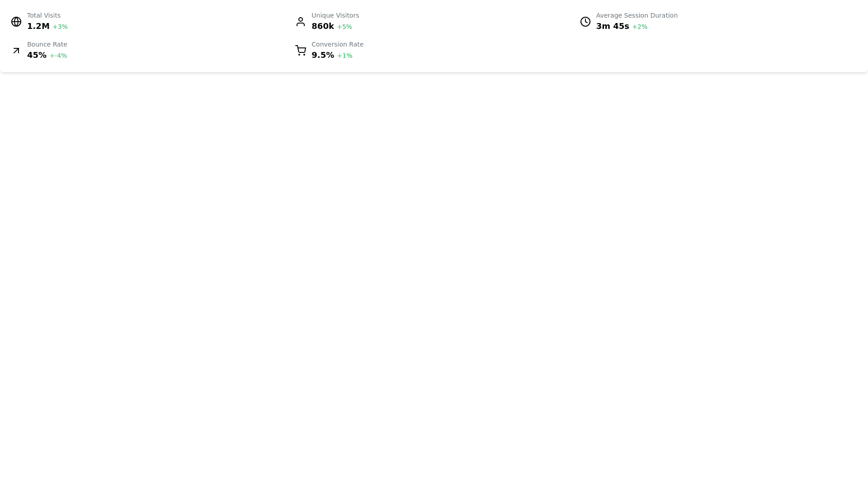Click the globe icon beside Total Visits
This screenshot has height=488, width=868.
click(16, 22)
